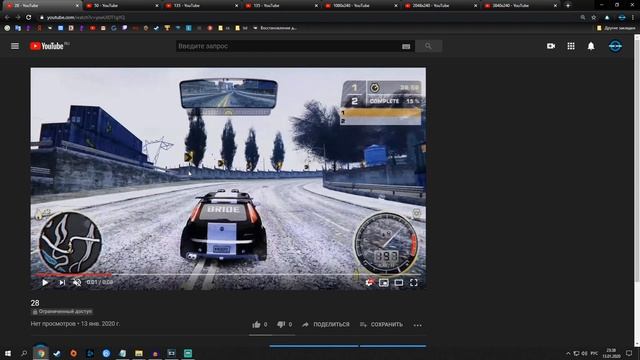Open Chrome from the taskbar

[40, 353]
